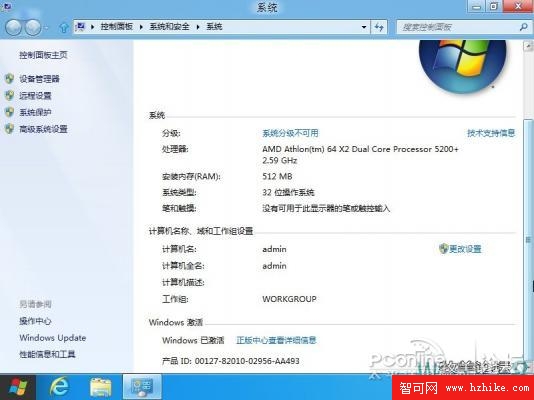Click the Windows Start button on taskbar

click(x=18, y=387)
